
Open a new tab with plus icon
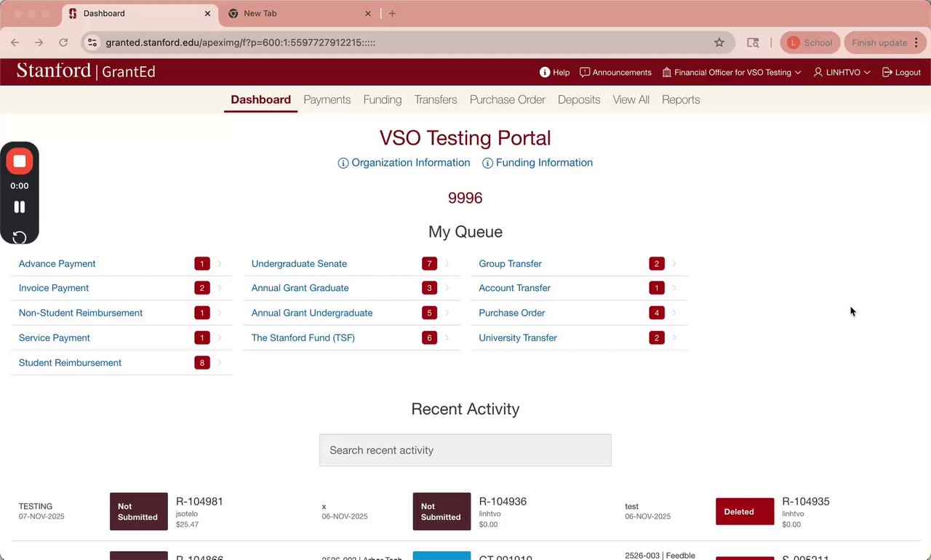[x=392, y=13]
